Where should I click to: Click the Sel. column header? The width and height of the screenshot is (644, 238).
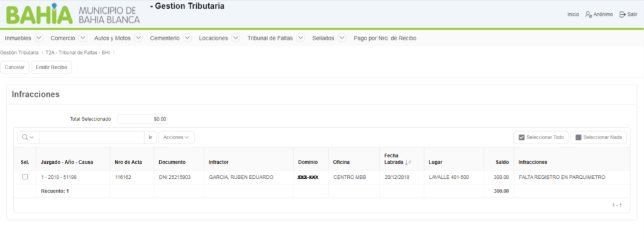[x=25, y=162]
